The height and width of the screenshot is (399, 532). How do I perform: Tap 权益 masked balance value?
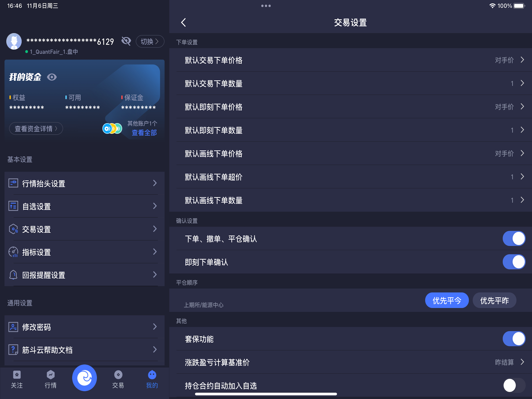[x=27, y=107]
